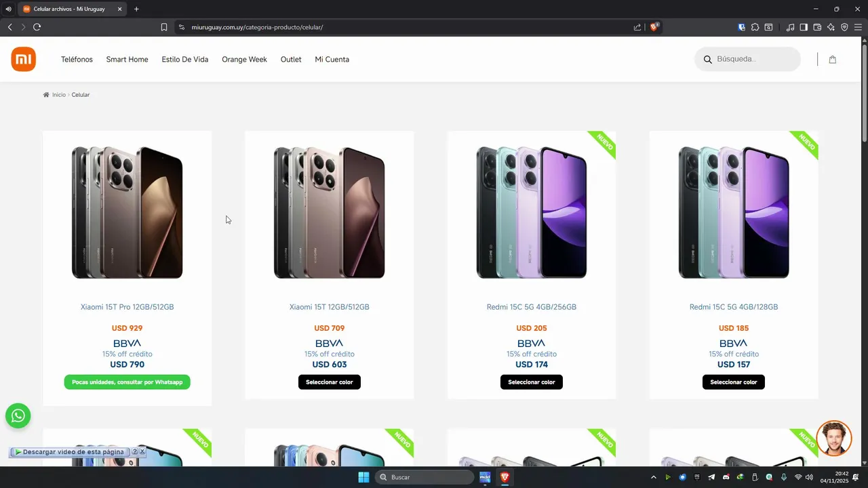Click the orange Mi logo
Image resolution: width=868 pixels, height=488 pixels.
coord(23,59)
